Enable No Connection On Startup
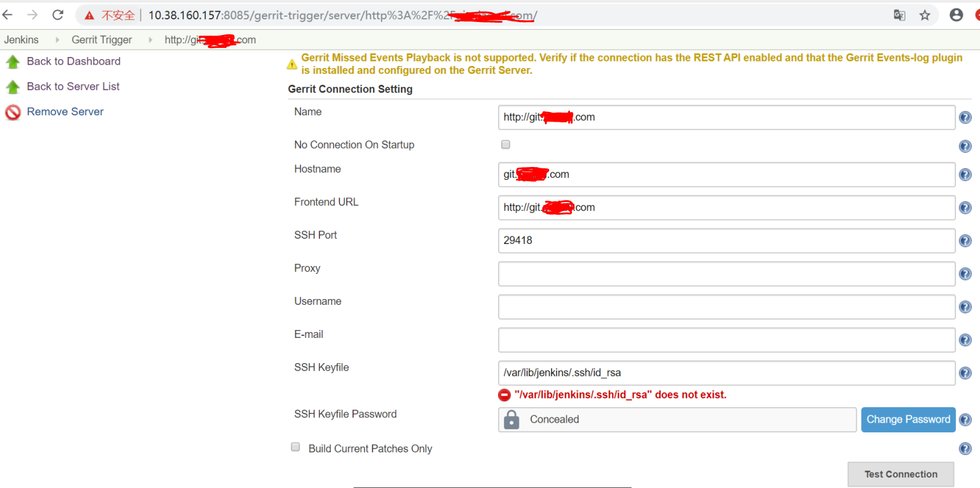980x488 pixels. click(x=505, y=144)
